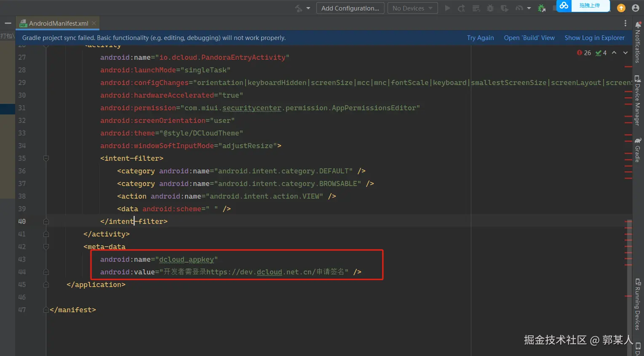
Task: Collapse the intent-filter fold at line 35
Action: pyautogui.click(x=46, y=158)
